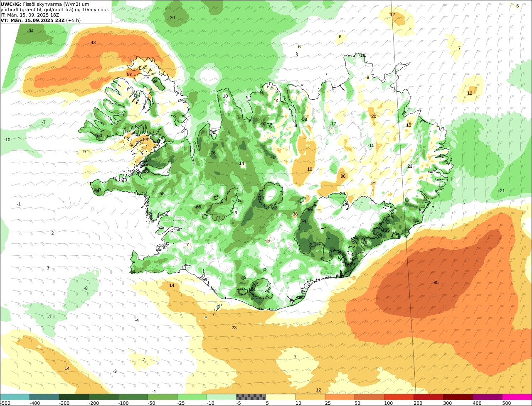Click legend swatch between -200 and -100

click(x=103, y=397)
